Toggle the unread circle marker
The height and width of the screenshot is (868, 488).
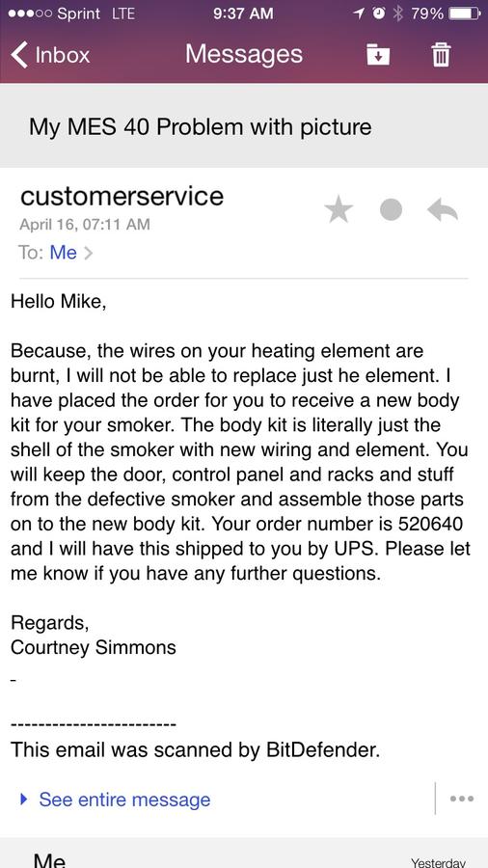[x=392, y=210]
